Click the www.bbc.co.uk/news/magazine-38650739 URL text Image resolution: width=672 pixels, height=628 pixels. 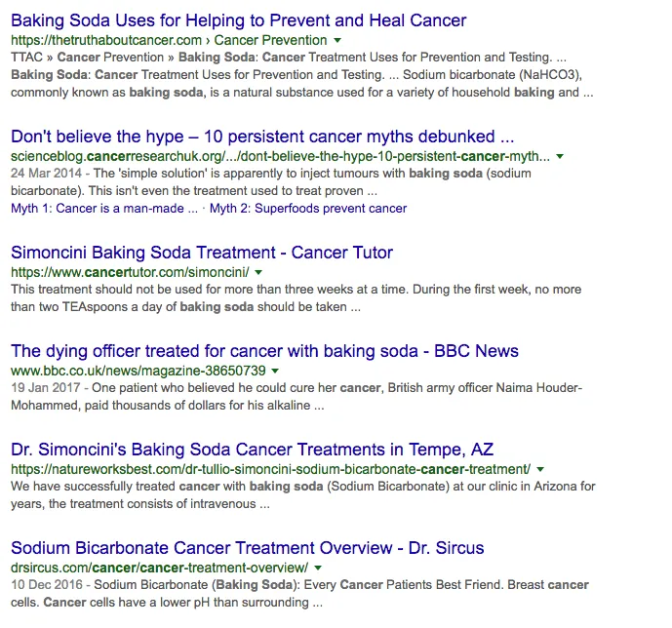tap(138, 371)
